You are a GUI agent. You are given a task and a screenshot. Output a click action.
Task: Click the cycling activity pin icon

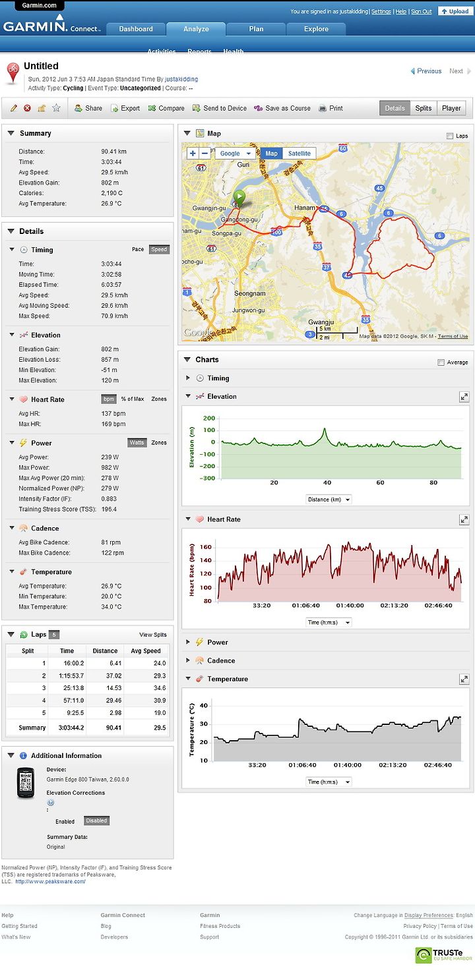(13, 73)
